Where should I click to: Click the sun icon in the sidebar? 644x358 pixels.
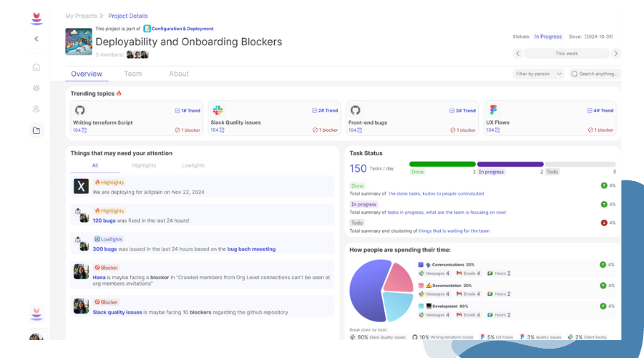coord(36,88)
